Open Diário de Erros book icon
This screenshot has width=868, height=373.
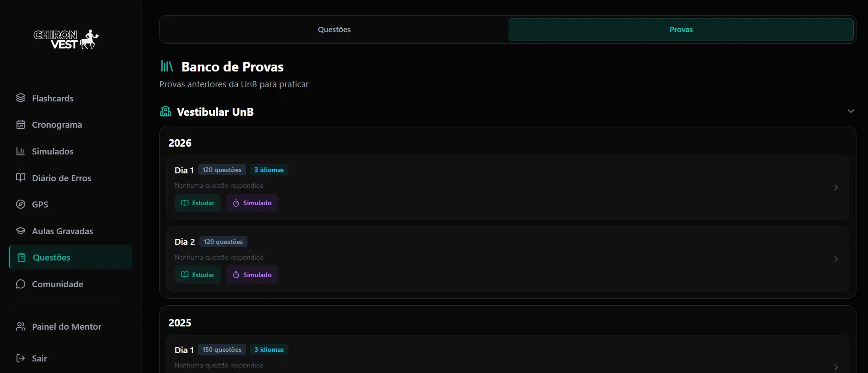pos(20,178)
